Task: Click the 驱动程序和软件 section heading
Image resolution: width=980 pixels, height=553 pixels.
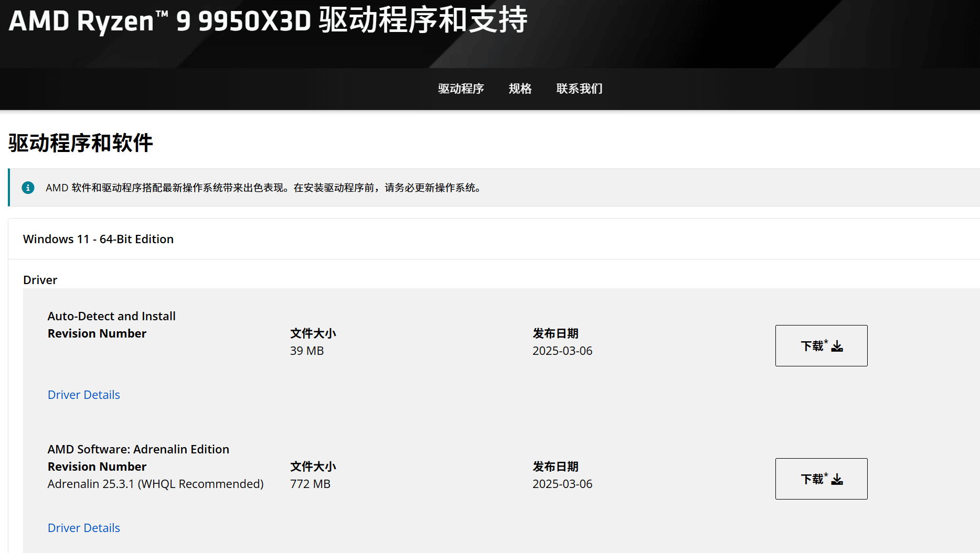Action: click(x=79, y=142)
